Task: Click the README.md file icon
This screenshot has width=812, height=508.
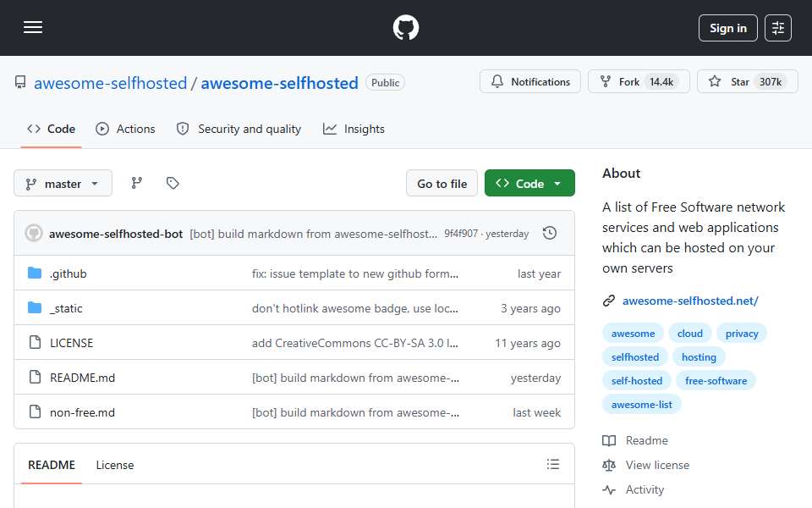Action: pos(35,377)
